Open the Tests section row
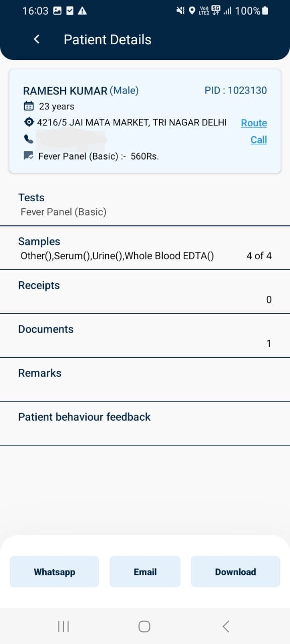Viewport: 290px width, 644px height. click(145, 204)
